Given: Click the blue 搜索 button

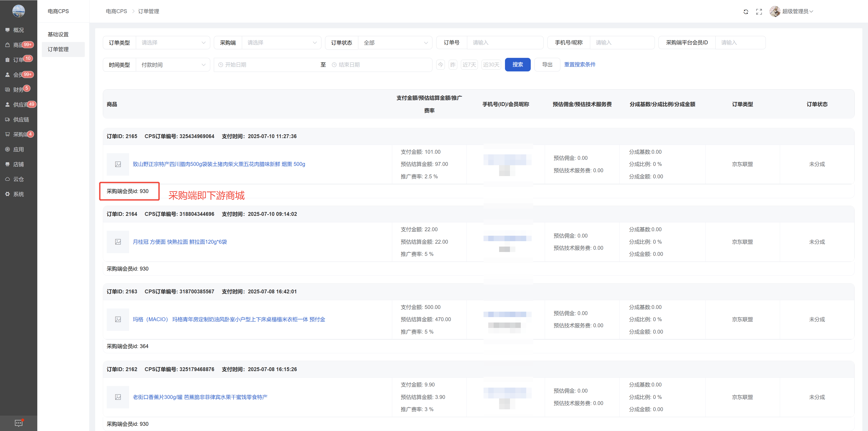Looking at the screenshot, I should [x=518, y=65].
